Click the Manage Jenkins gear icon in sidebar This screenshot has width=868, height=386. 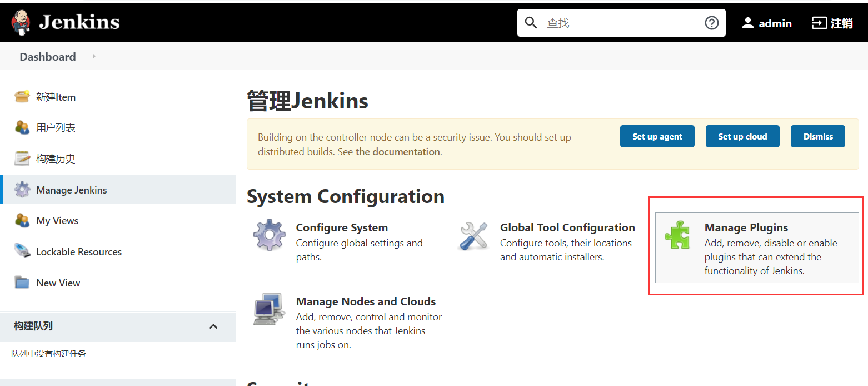(22, 190)
